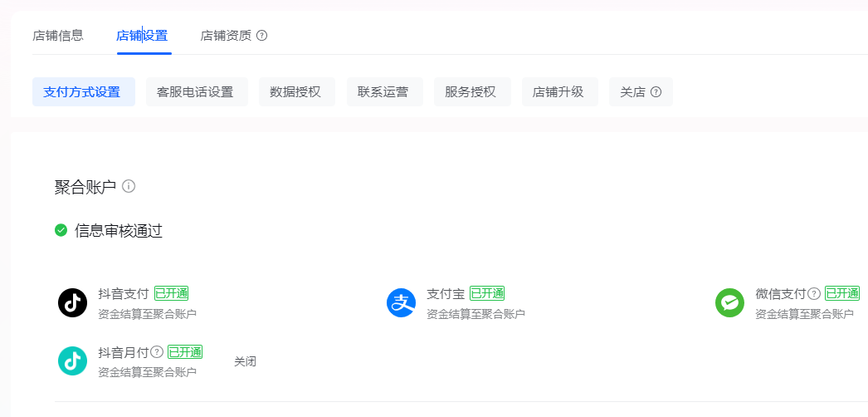Click the 聚合账户 heading
The image size is (868, 417).
pyautogui.click(x=85, y=187)
